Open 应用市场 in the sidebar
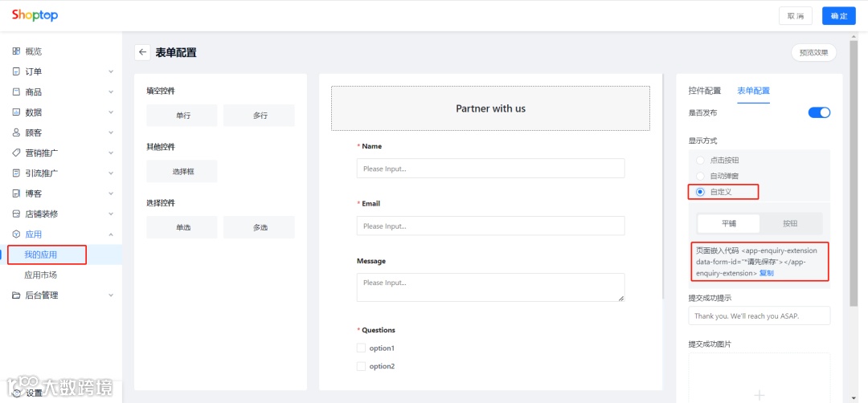 pyautogui.click(x=40, y=275)
